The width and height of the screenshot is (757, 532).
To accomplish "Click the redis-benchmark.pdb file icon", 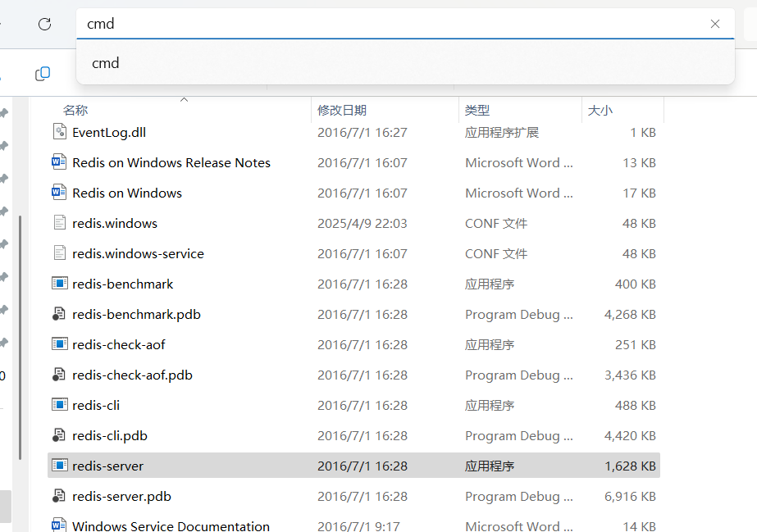I will 59,314.
